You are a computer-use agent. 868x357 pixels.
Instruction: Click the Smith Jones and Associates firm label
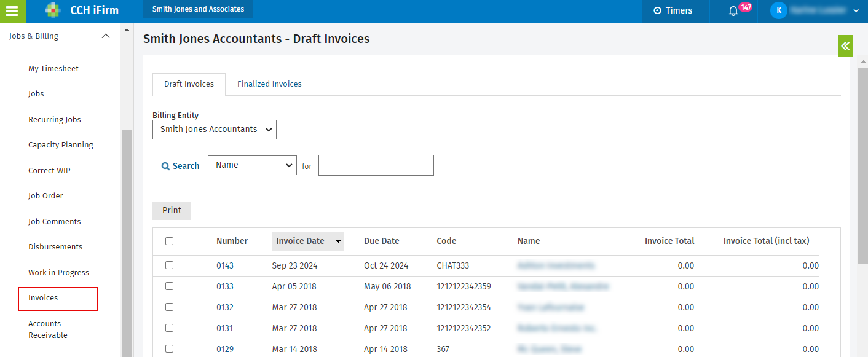(198, 9)
